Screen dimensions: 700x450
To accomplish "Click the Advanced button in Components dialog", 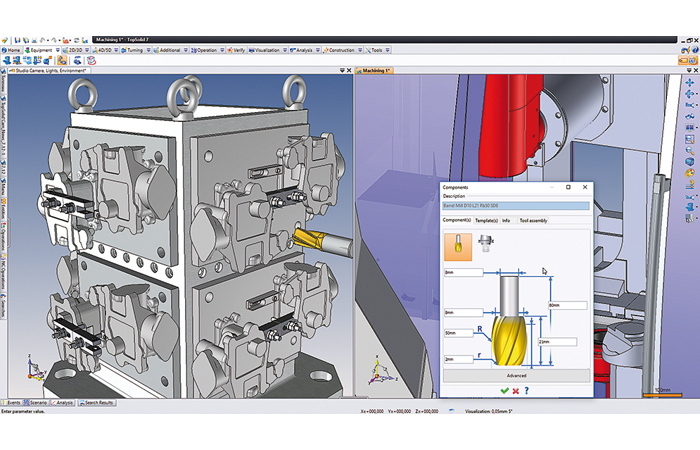I will 515,375.
